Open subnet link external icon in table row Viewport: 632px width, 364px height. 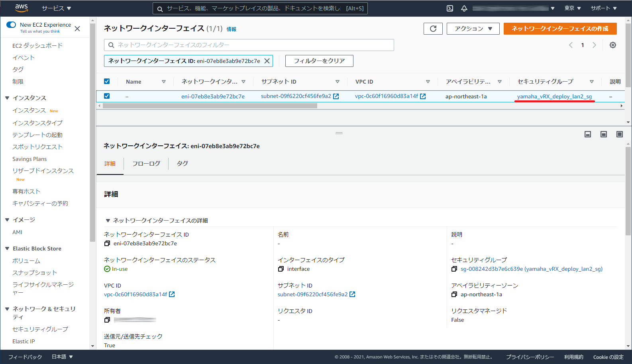[336, 96]
